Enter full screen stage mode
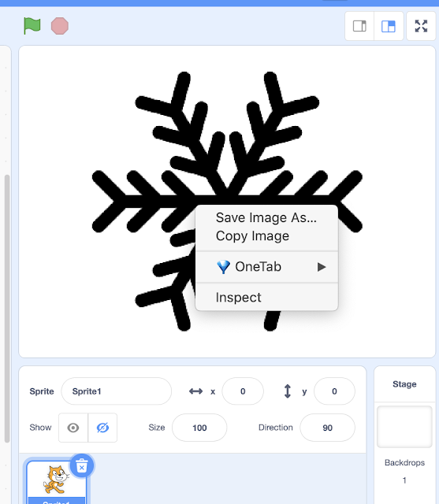The image size is (439, 504). click(x=421, y=26)
